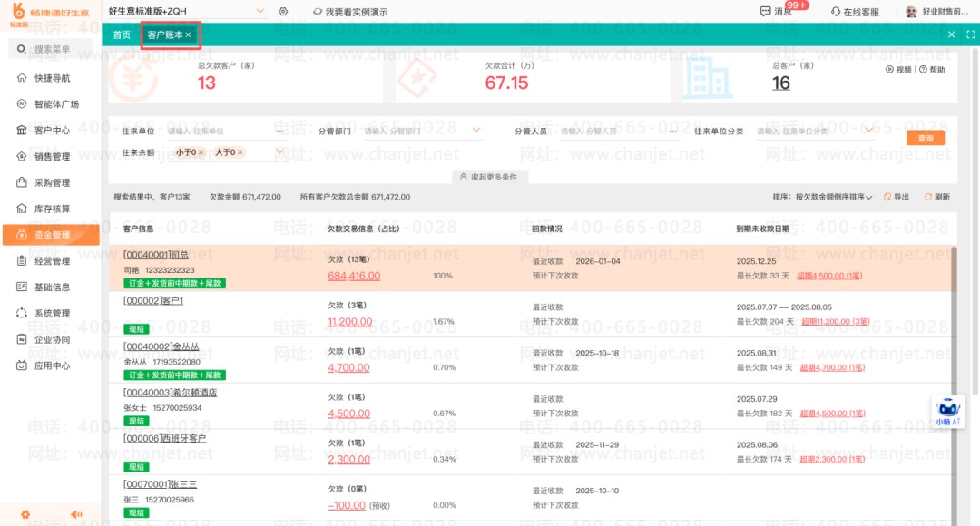This screenshot has width=980, height=526.
Task: Open amount 2,300.00 details
Action: coord(348,459)
